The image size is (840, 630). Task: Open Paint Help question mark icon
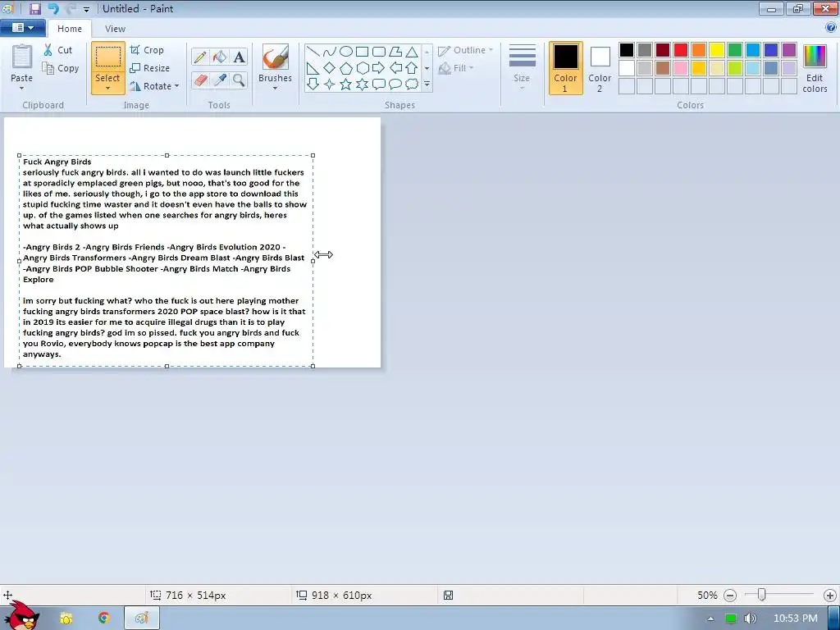[832, 28]
